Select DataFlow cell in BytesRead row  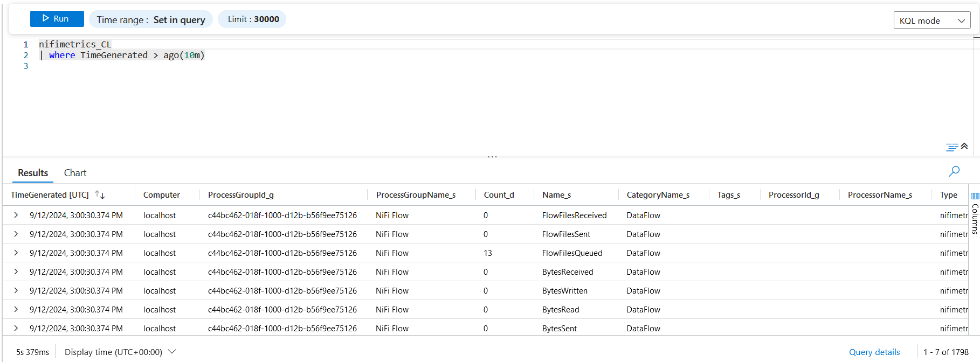click(x=643, y=309)
